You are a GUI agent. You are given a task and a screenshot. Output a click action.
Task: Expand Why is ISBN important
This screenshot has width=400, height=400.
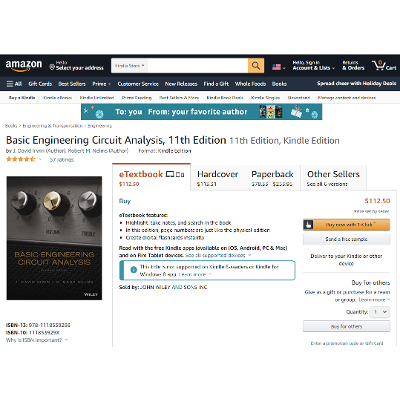tap(37, 340)
